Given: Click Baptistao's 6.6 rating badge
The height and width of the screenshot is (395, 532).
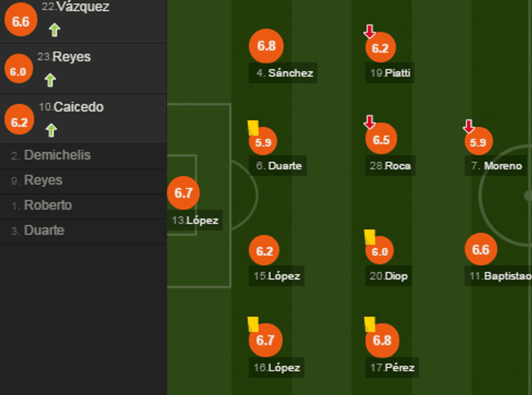Looking at the screenshot, I should pos(480,250).
